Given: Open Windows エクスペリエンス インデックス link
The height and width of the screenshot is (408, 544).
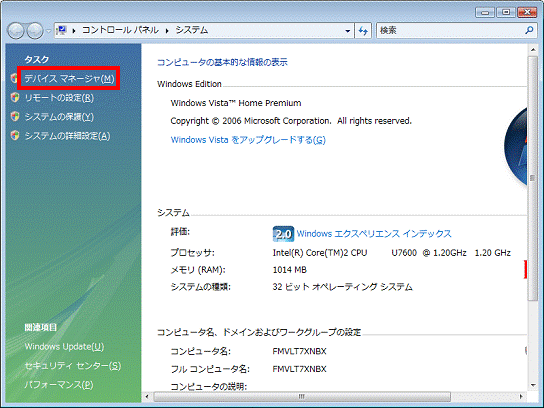Looking at the screenshot, I should pos(374,234).
